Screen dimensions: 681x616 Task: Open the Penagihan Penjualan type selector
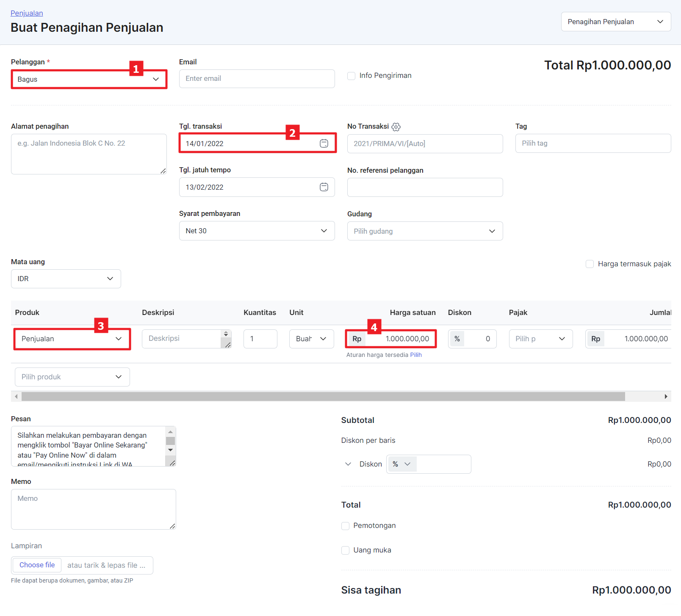[615, 22]
